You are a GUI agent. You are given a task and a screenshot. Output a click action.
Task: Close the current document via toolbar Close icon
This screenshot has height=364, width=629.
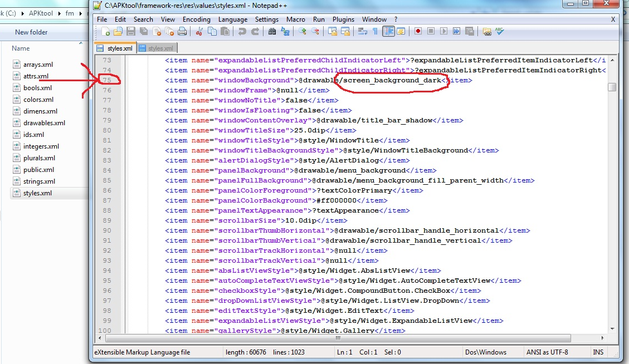(x=157, y=31)
